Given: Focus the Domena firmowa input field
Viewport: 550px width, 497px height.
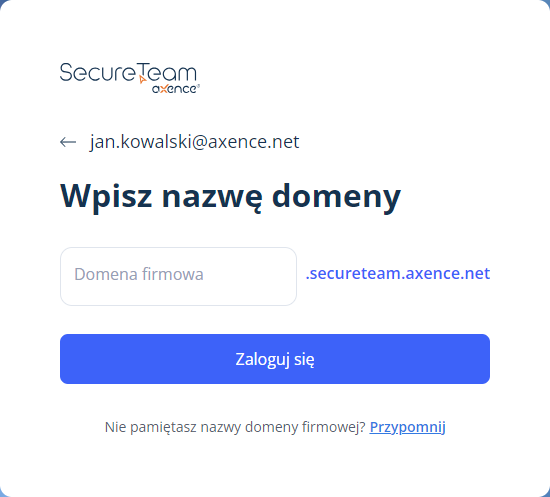Looking at the screenshot, I should [x=178, y=276].
